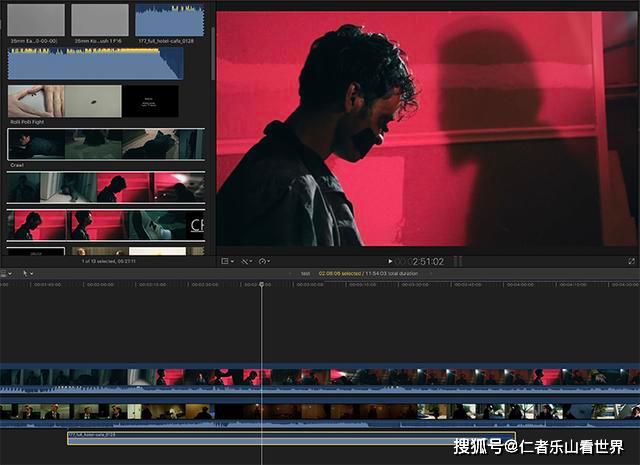
Task: Open the Select arrow tool dropdown
Action: (28, 274)
